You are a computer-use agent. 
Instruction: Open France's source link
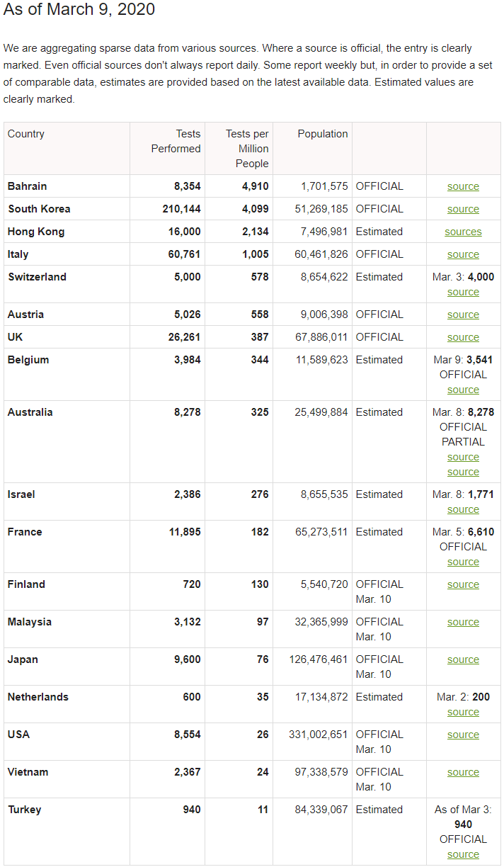pyautogui.click(x=463, y=562)
